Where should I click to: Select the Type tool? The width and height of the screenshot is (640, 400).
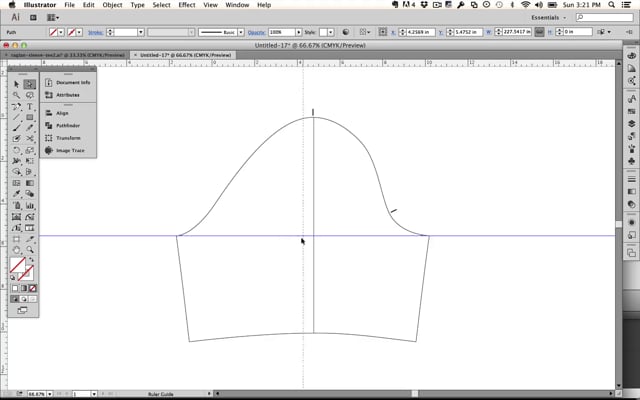(30, 107)
